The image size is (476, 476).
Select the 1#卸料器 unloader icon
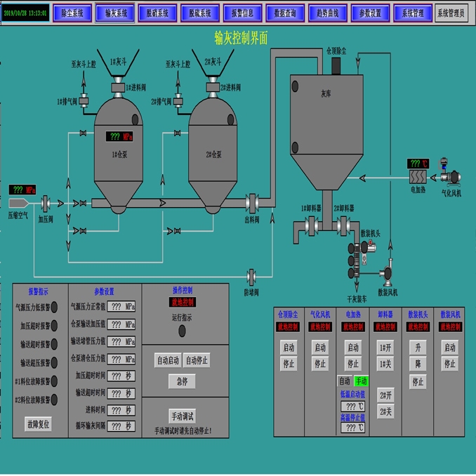tap(312, 226)
